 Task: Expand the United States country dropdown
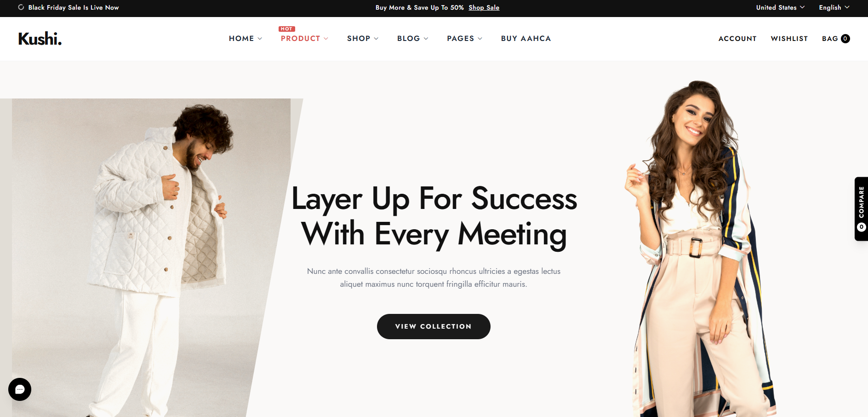tap(780, 7)
